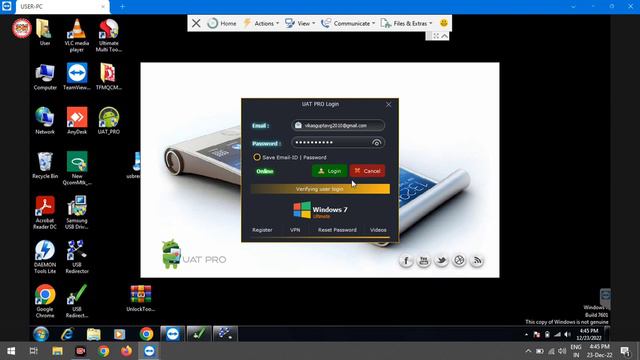Click the Password input field
The width and height of the screenshot is (640, 360).
pos(338,142)
